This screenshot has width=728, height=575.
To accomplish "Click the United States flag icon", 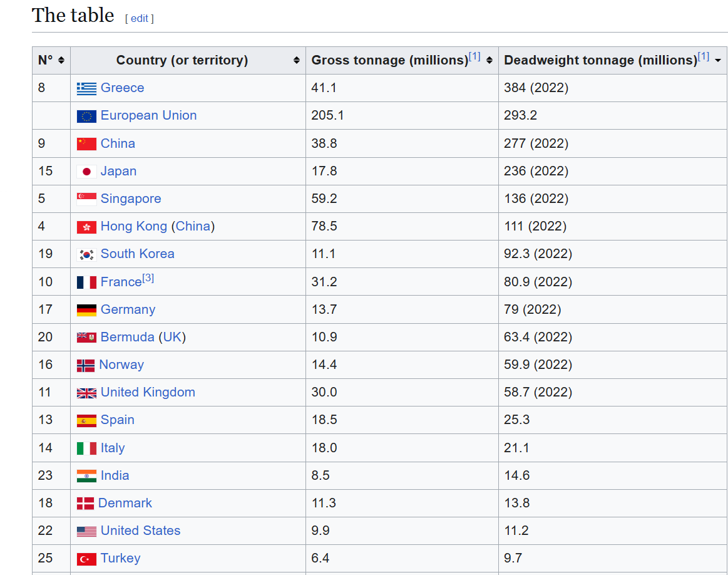I will tap(86, 531).
